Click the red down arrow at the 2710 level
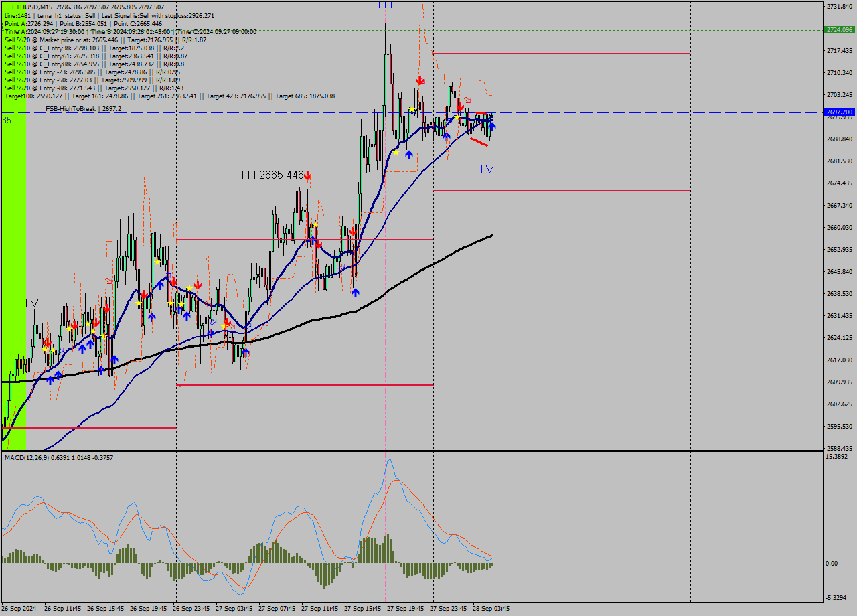 click(420, 81)
